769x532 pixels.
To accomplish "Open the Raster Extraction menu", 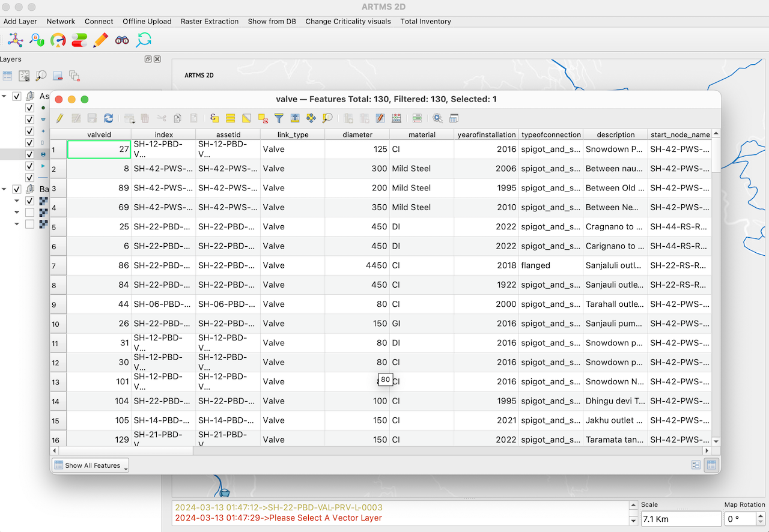I will 209,21.
